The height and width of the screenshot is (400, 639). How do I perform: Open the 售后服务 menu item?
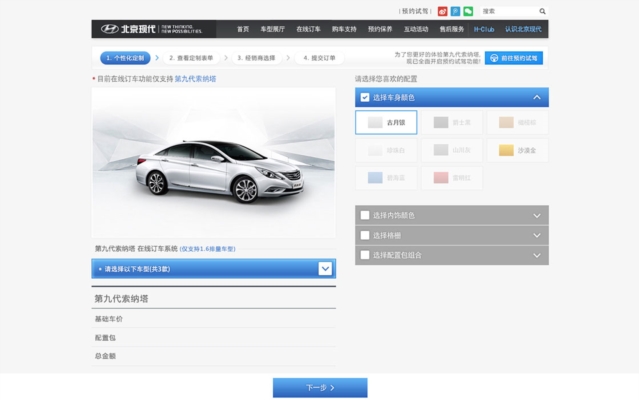(452, 29)
